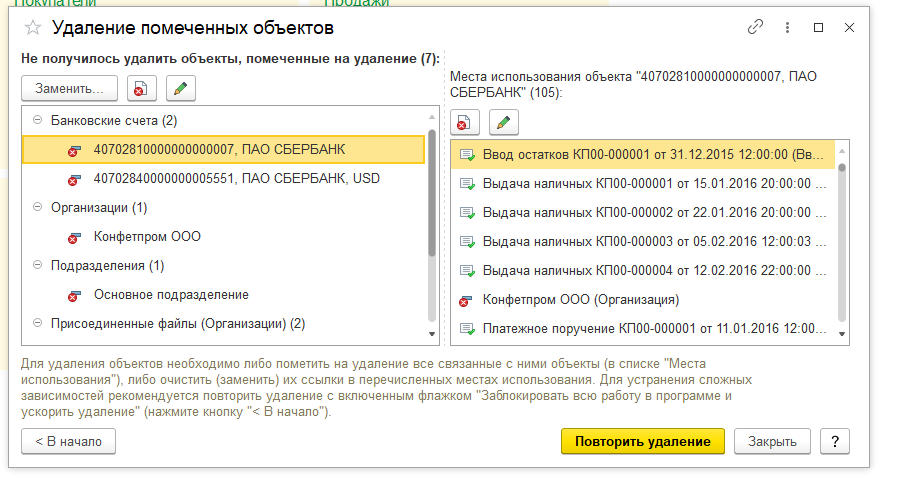The image size is (899, 484).
Task: Collapse Присоединенные файлы (Организации) group
Action: [x=38, y=323]
